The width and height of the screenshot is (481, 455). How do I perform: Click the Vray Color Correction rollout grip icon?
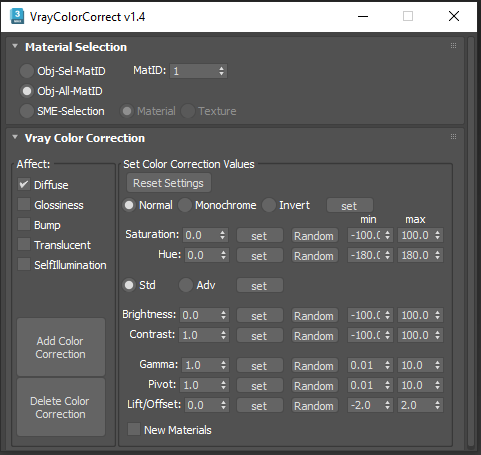pos(453,137)
